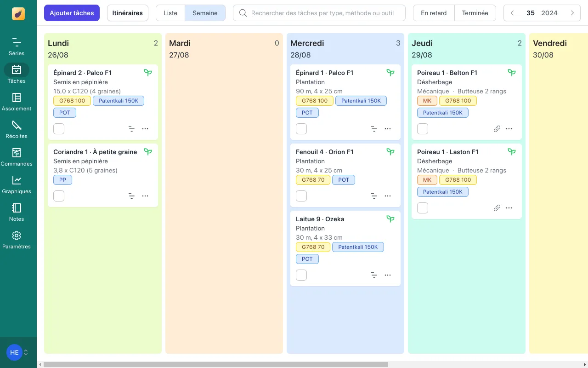The height and width of the screenshot is (368, 588).
Task: Open Commandes from the sidebar
Action: point(17,157)
